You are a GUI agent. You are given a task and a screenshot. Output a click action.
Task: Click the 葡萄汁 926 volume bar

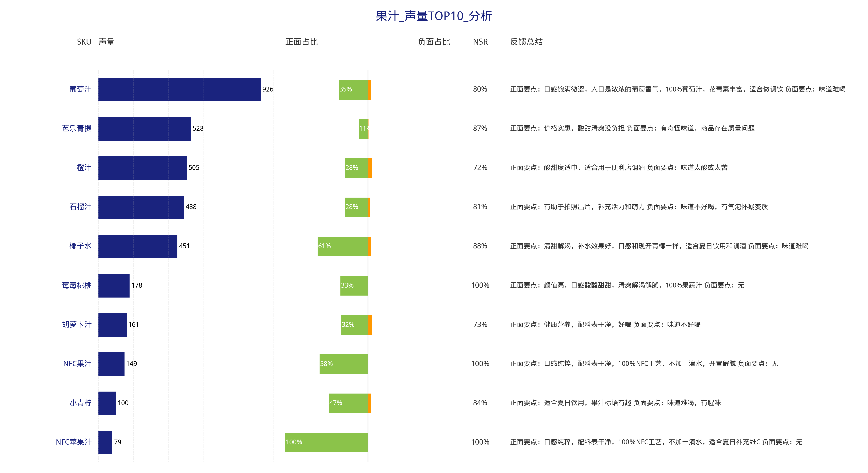tap(179, 90)
